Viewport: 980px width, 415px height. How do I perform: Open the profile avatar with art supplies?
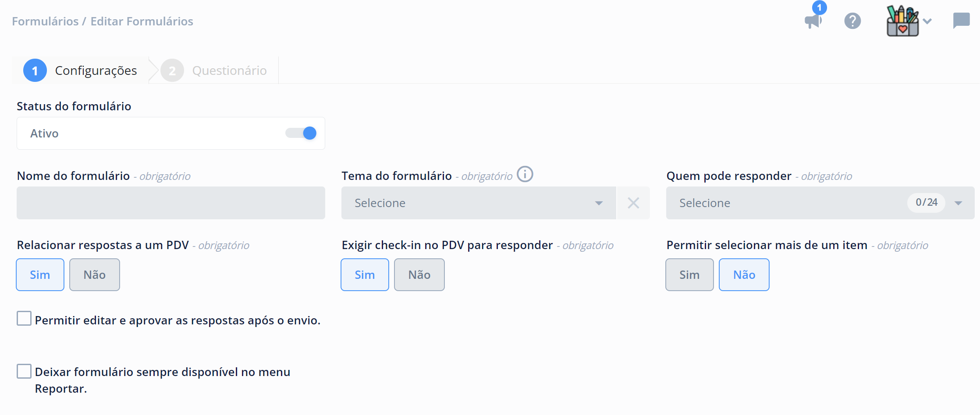pos(902,21)
